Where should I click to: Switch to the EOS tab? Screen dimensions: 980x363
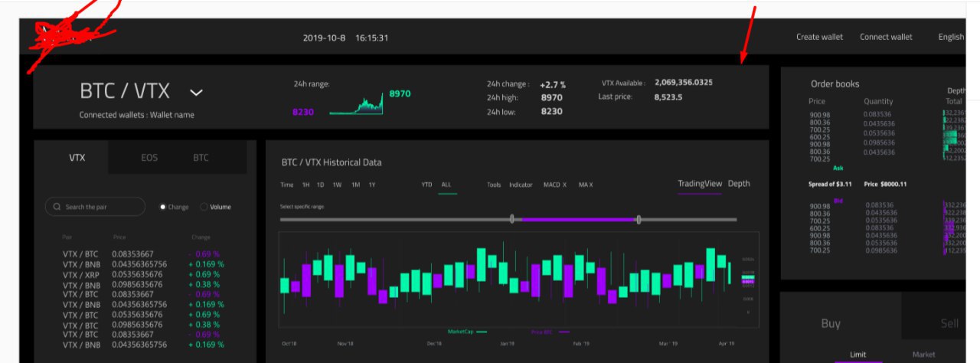[x=149, y=158]
